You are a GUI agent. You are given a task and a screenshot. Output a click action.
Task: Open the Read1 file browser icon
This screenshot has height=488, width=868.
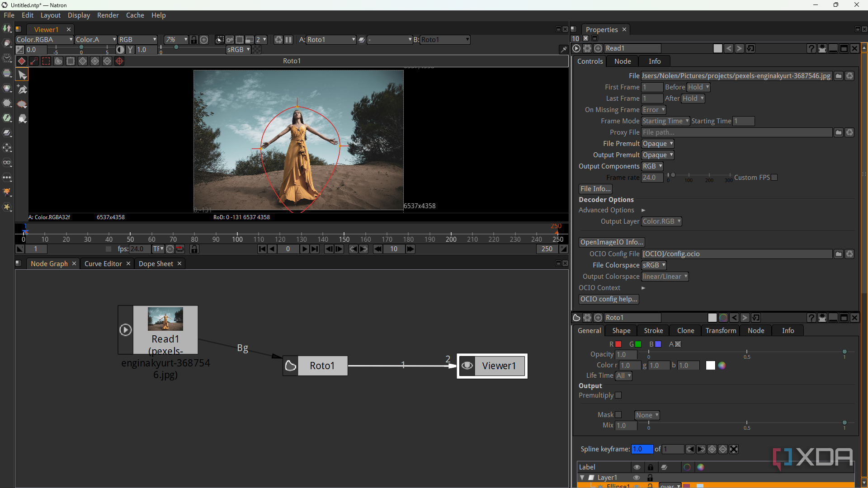coord(839,76)
